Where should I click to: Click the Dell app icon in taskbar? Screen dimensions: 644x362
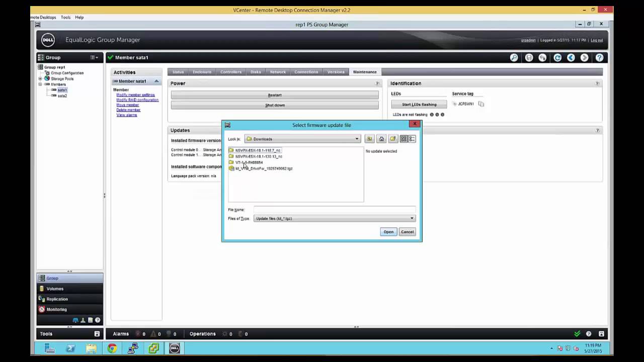175,348
